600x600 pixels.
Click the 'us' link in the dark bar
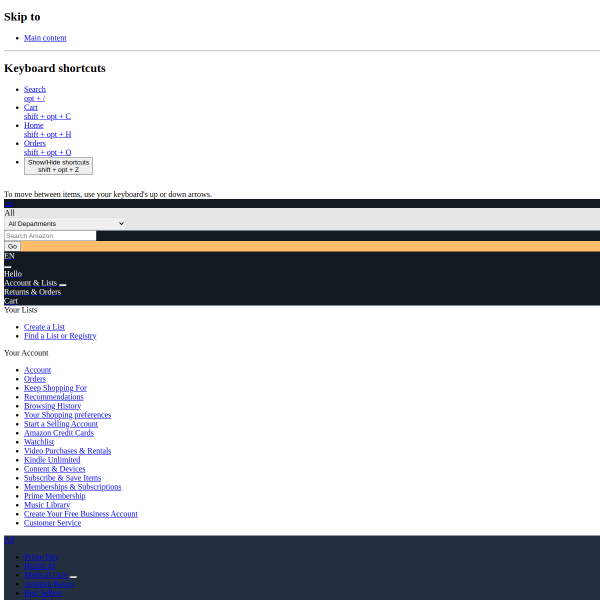[9, 204]
